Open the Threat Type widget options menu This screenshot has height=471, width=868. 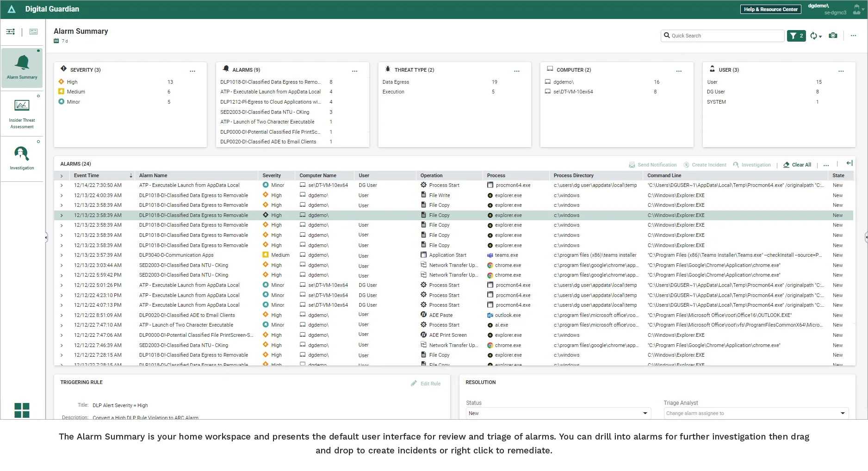point(517,71)
